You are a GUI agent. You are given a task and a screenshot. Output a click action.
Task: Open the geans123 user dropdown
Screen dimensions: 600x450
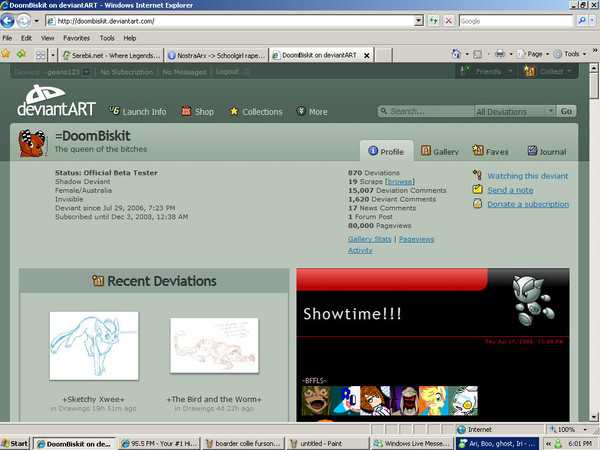pos(87,72)
